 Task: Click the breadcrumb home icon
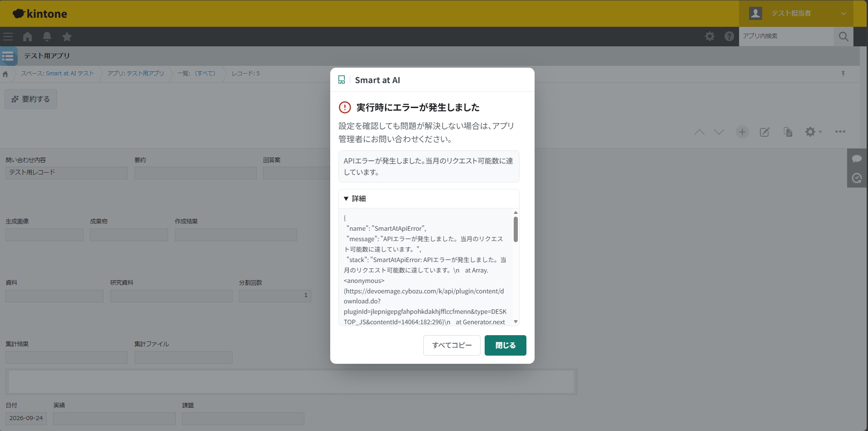tap(5, 74)
